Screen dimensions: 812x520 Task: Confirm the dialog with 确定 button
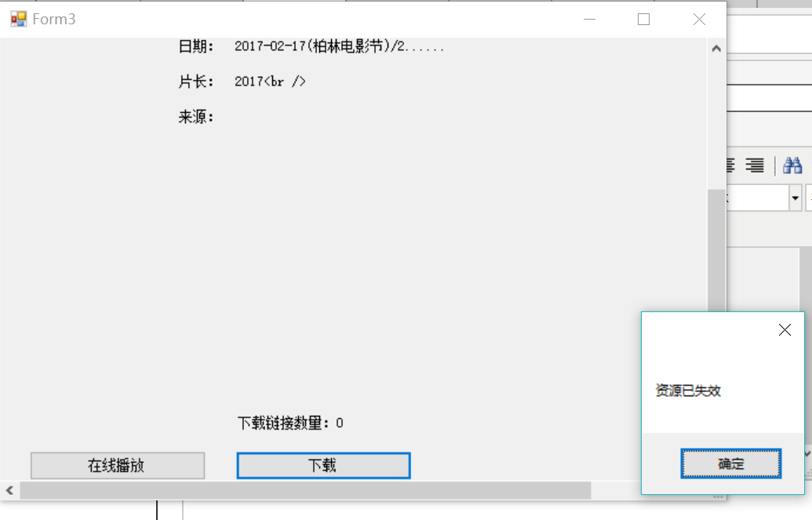pyautogui.click(x=730, y=464)
